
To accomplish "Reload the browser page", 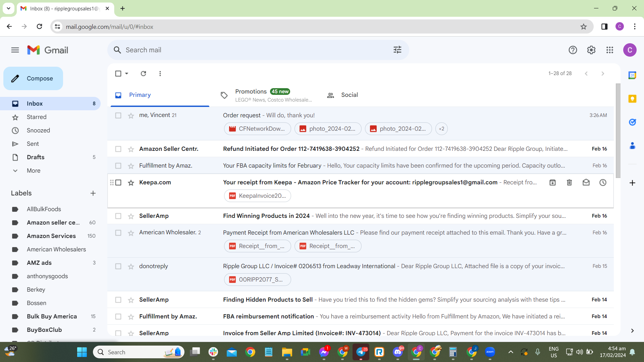I will (x=39, y=26).
